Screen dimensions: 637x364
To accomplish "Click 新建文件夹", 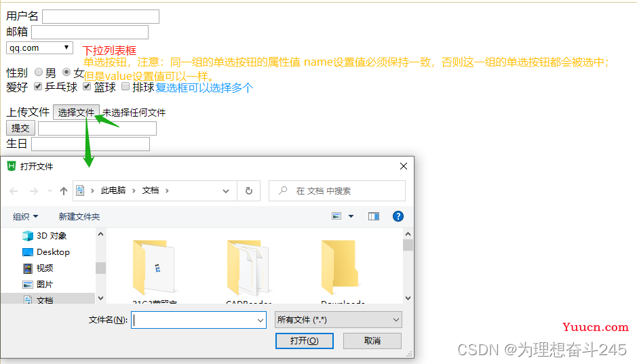I will coord(79,217).
